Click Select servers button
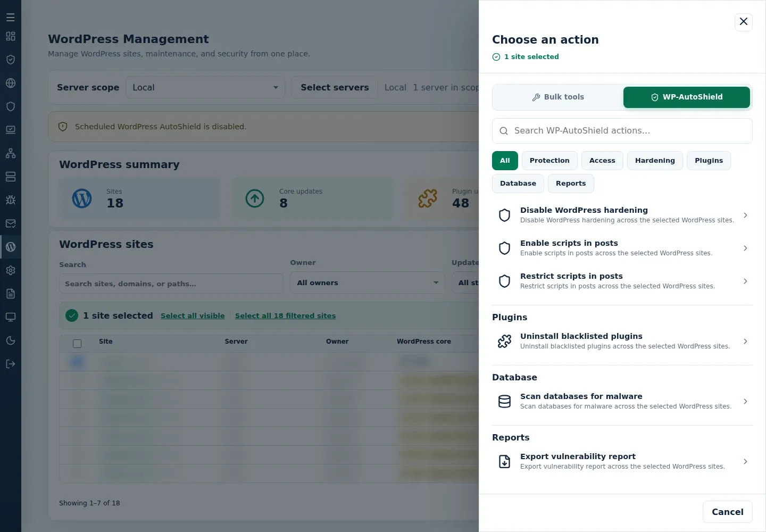This screenshot has height=532, width=766. (335, 87)
